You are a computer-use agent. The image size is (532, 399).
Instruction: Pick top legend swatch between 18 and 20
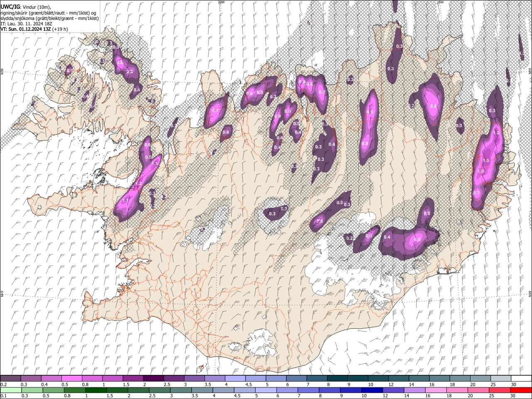[460, 379]
